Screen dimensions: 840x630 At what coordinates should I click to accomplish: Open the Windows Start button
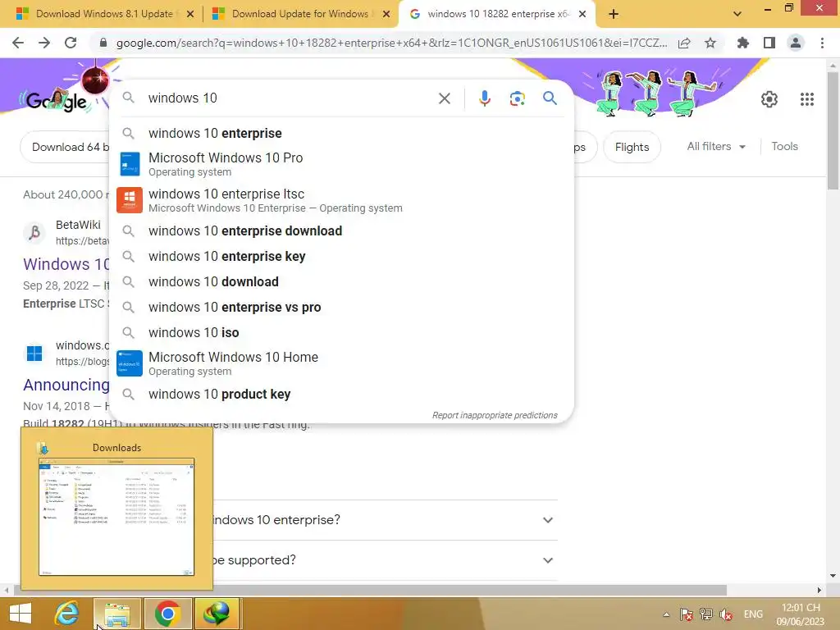click(21, 614)
